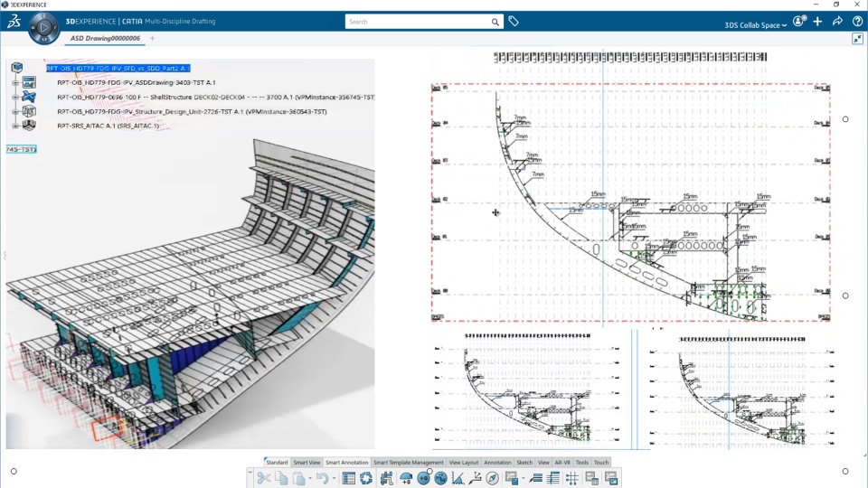
Task: Click the view-with-blue-square icon
Action: click(512, 478)
